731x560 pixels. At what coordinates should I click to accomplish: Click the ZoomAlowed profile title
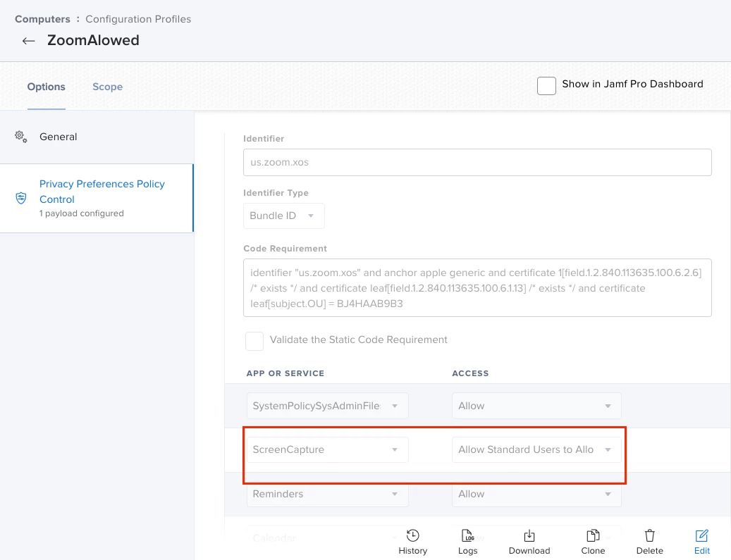93,40
